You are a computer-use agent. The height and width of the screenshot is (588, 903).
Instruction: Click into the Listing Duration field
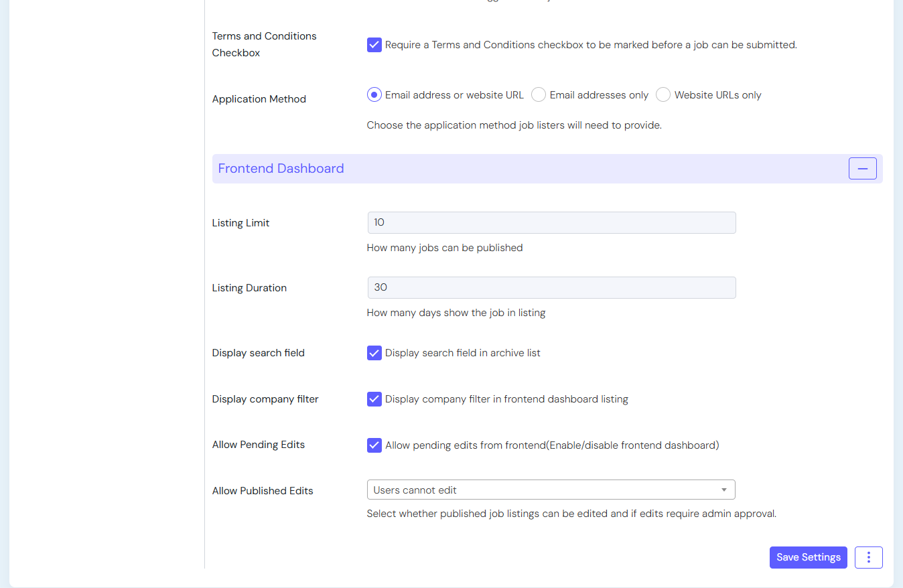click(551, 288)
